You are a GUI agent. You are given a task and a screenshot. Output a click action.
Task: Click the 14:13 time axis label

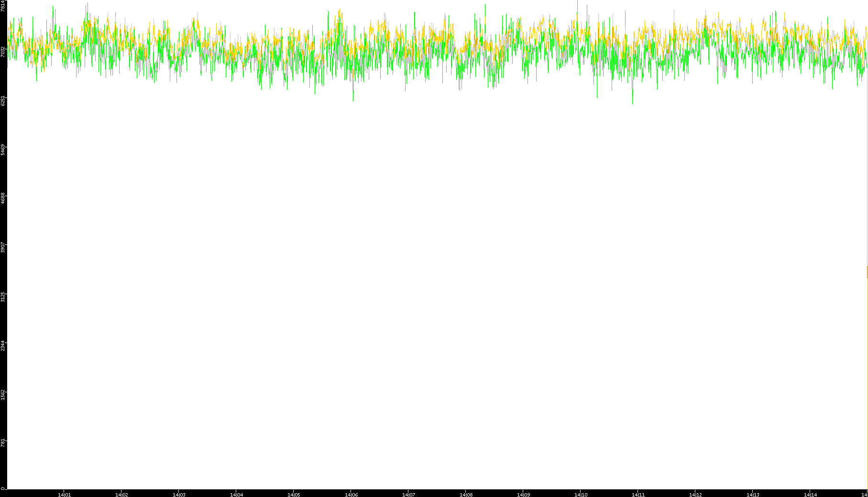click(753, 495)
